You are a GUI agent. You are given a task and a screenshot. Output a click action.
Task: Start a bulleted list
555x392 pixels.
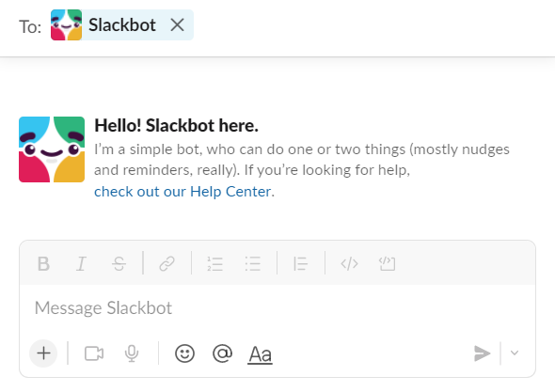tap(253, 263)
